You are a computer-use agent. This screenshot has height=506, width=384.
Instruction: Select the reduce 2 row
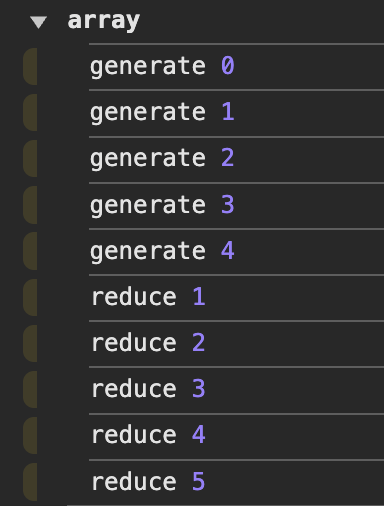click(x=237, y=344)
